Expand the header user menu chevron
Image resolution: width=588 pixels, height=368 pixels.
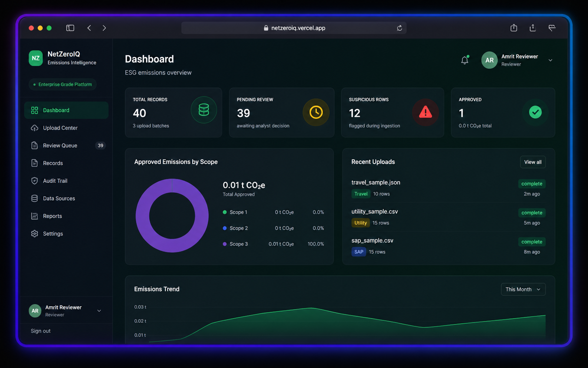point(551,60)
